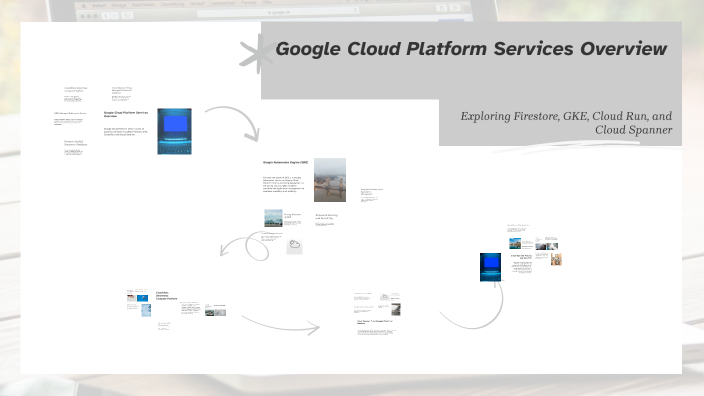Open the black-and-white photo thumbnail in the Cloud Spanner cluster

tap(396, 309)
